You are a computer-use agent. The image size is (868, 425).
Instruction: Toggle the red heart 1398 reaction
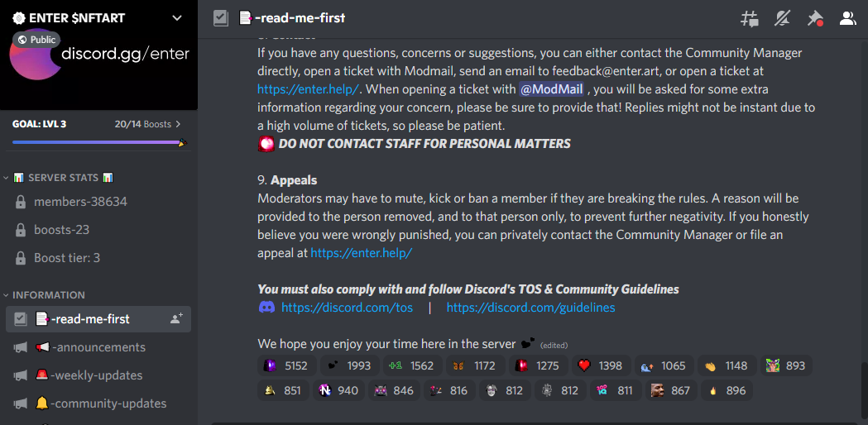602,365
